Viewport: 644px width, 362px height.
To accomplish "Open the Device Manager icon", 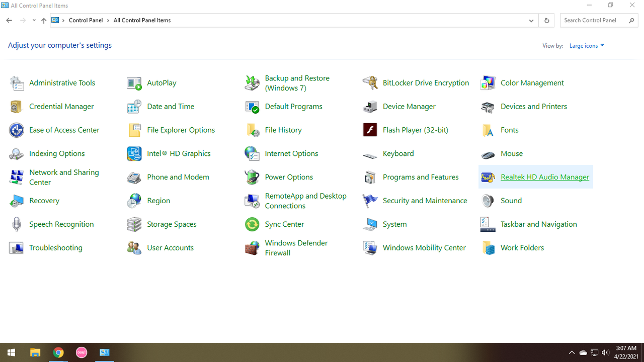I will (370, 107).
